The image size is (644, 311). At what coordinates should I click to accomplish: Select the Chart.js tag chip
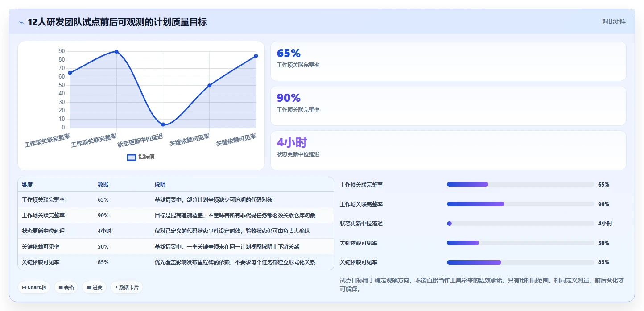pyautogui.click(x=34, y=287)
